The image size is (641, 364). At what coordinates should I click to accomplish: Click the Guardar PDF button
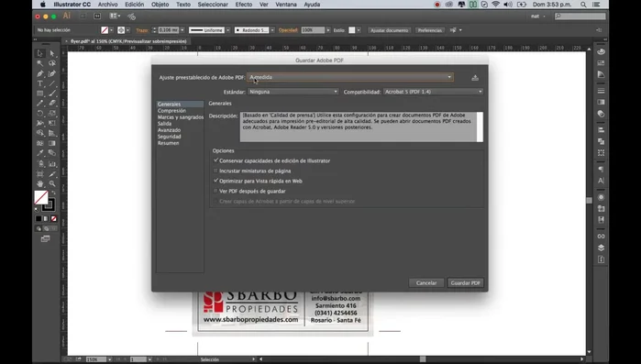pyautogui.click(x=465, y=282)
